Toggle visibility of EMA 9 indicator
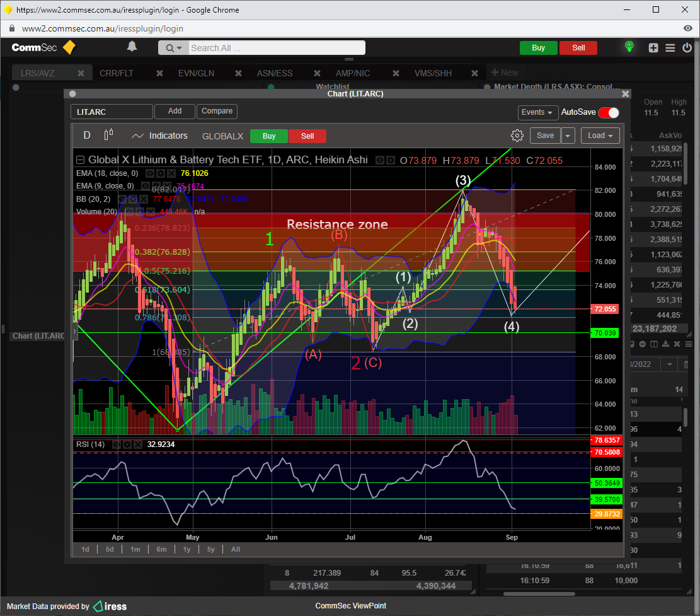 pos(146,186)
